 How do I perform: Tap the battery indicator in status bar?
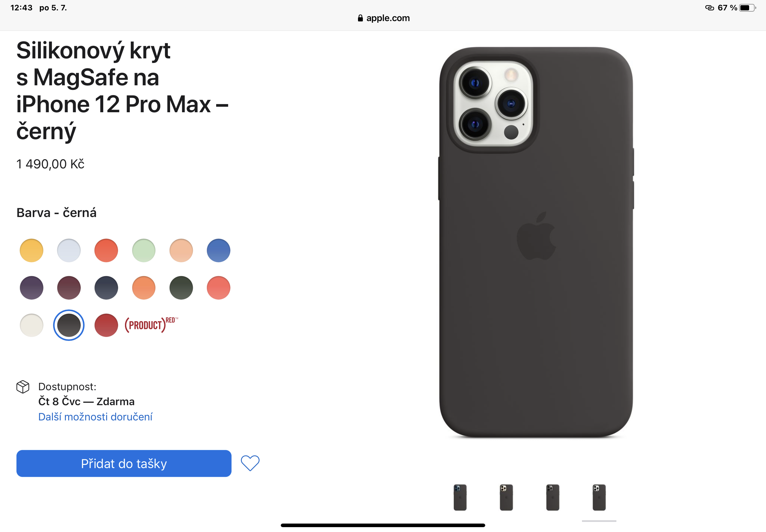point(747,8)
